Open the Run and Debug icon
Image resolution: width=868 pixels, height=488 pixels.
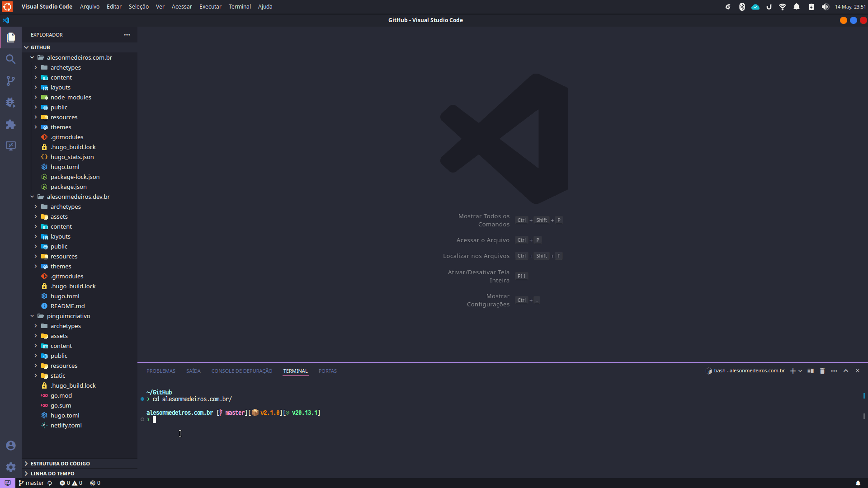[10, 103]
